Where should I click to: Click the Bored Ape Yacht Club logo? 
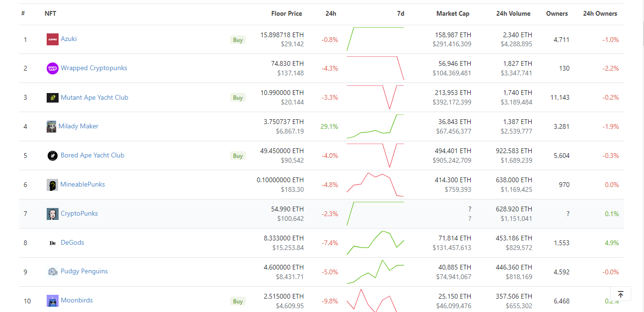click(x=52, y=156)
